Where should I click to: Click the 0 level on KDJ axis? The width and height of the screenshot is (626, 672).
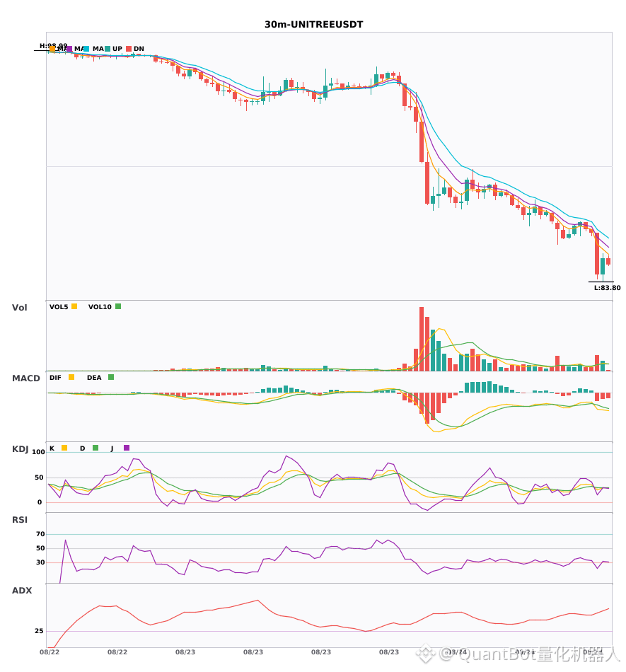click(40, 502)
